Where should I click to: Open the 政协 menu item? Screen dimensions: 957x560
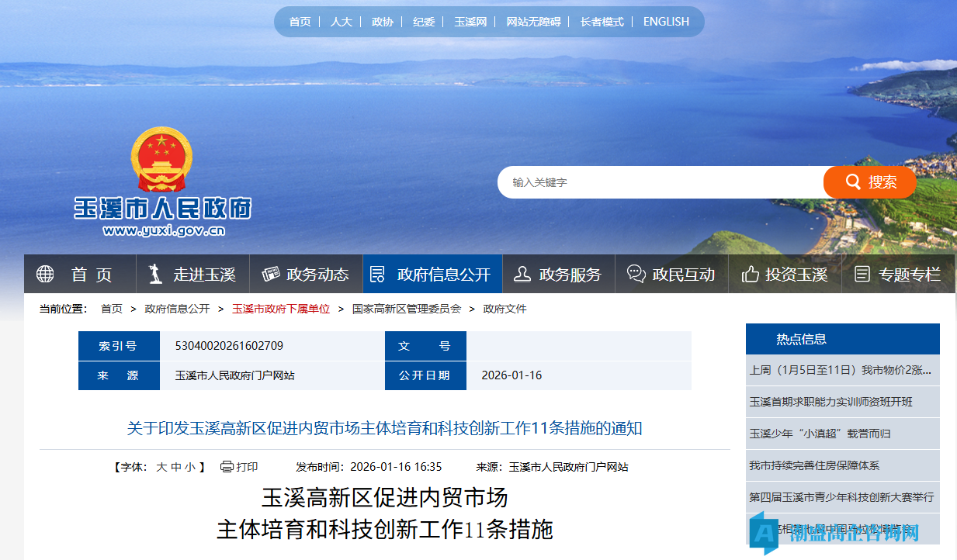382,21
